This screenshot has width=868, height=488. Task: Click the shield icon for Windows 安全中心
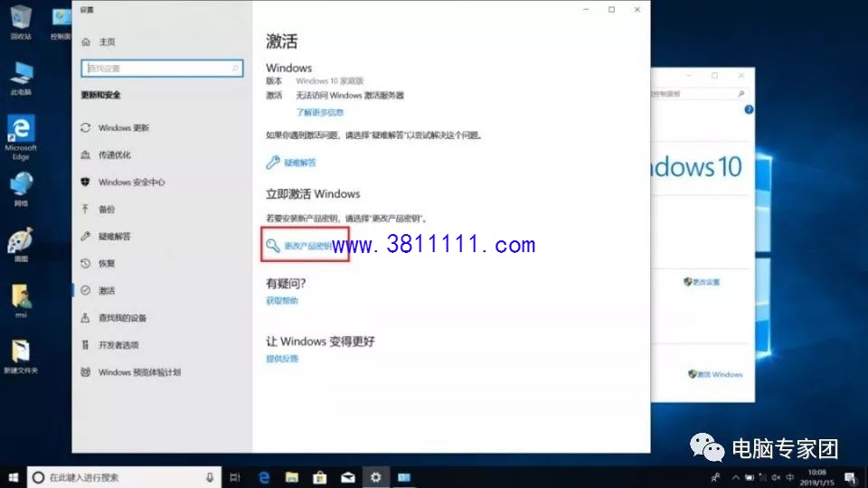coord(85,182)
